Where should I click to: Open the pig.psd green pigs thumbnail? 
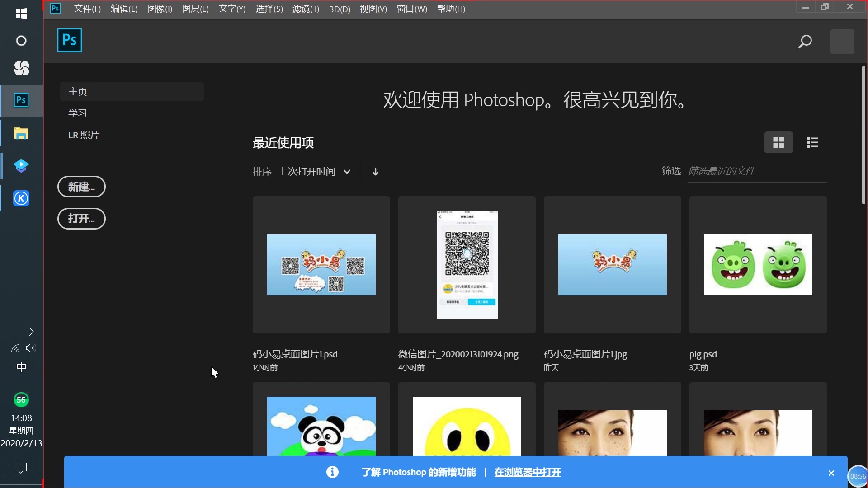pos(758,265)
